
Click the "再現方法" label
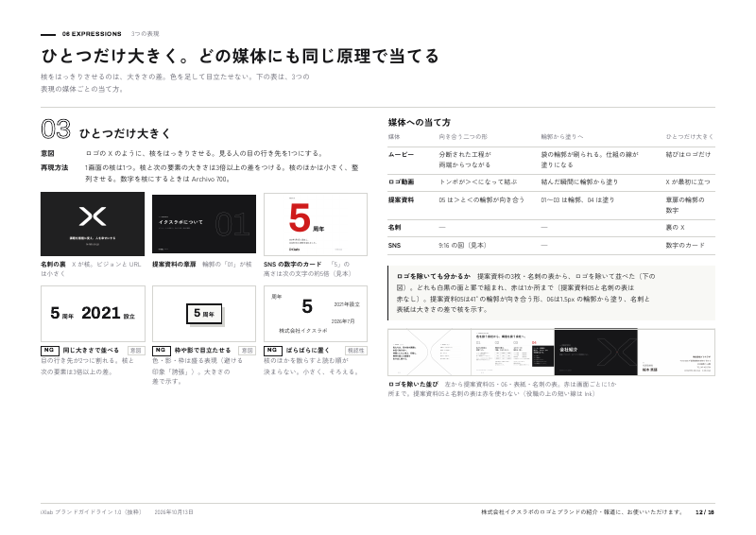(55, 168)
